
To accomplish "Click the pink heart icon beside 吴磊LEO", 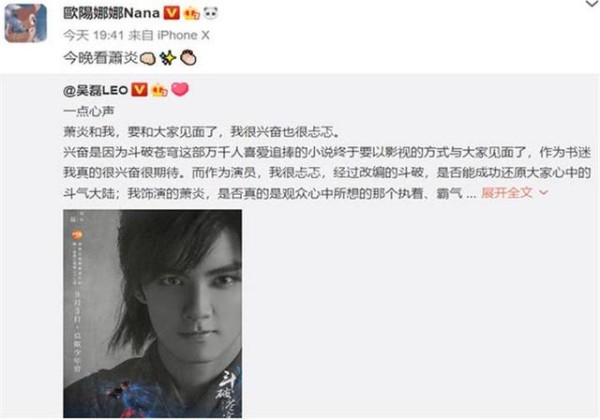I will pos(179,90).
